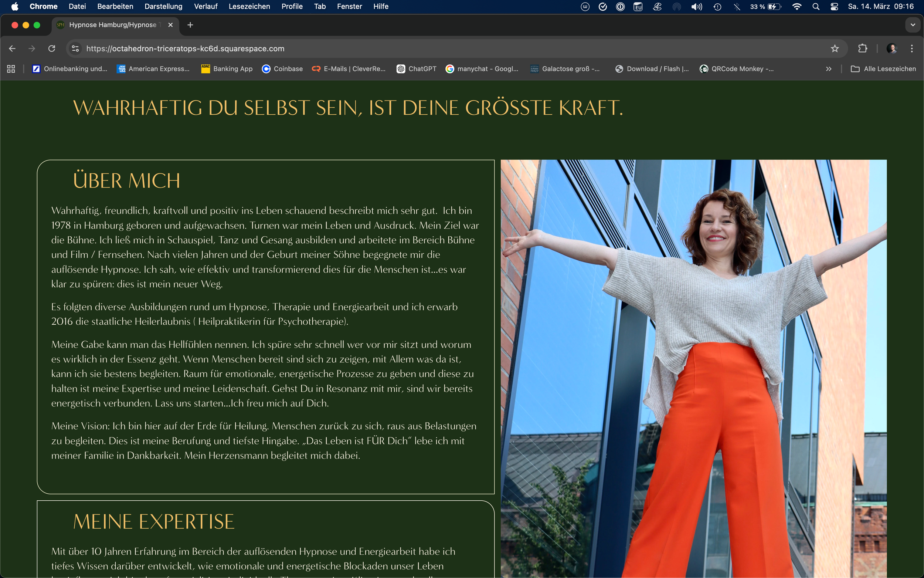Bookmark this page with the star icon
The height and width of the screenshot is (578, 924).
[x=835, y=48]
